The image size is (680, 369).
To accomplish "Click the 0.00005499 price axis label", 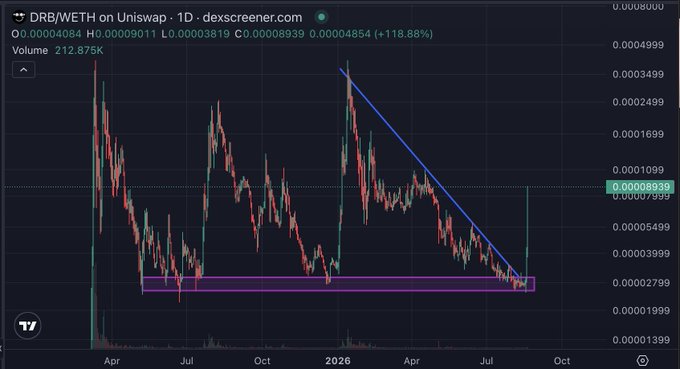I will tap(641, 227).
